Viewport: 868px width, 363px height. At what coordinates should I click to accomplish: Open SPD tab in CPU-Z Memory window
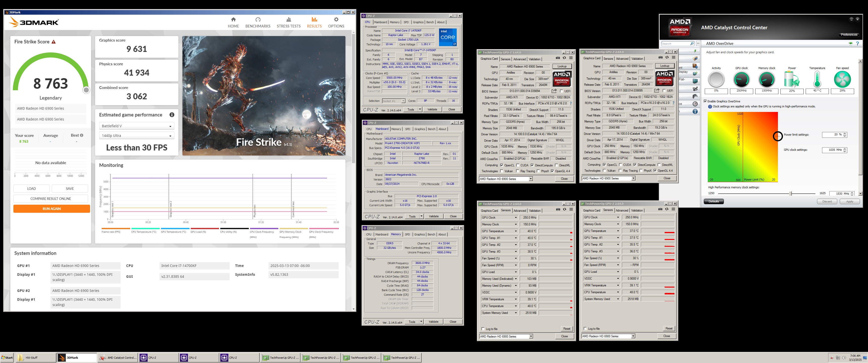408,234
